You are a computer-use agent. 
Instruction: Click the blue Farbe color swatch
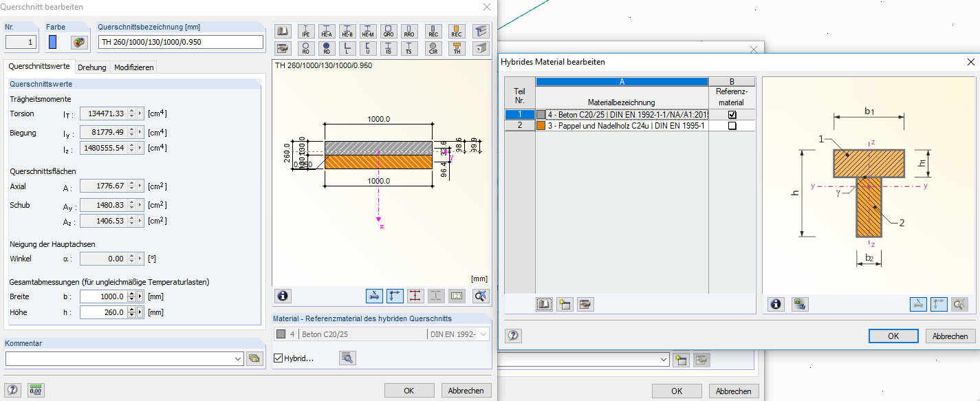[x=53, y=42]
